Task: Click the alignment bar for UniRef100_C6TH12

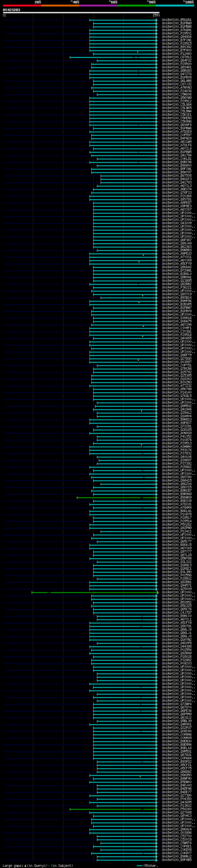Action: [114, 57]
